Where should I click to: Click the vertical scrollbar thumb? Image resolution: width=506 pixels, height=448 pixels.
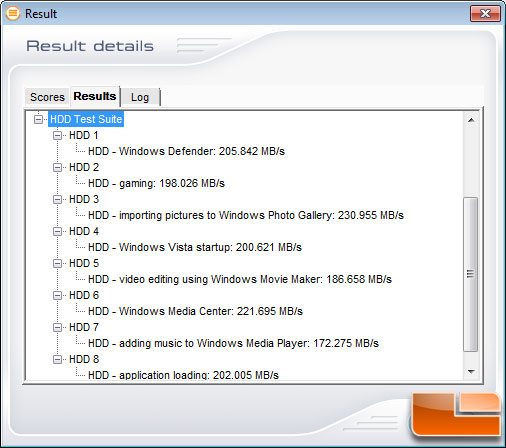click(x=471, y=274)
